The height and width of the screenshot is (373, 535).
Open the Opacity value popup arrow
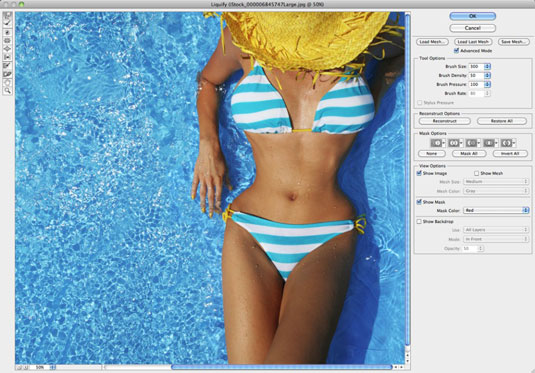tap(480, 248)
